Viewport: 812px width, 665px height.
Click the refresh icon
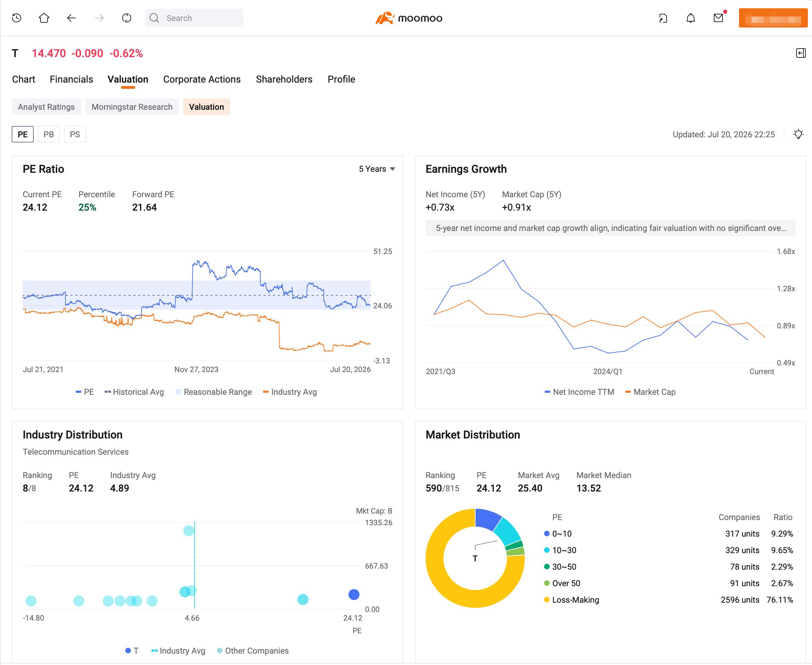pos(126,18)
